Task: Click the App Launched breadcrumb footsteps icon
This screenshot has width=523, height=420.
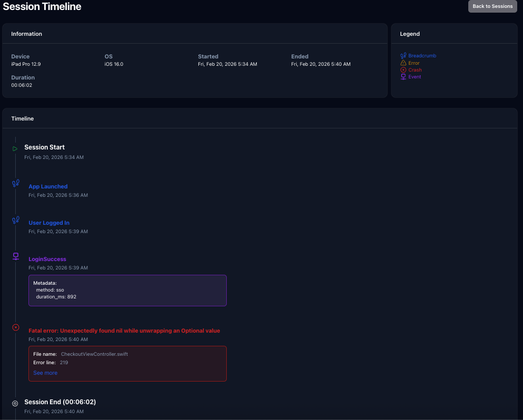Action: tap(16, 183)
